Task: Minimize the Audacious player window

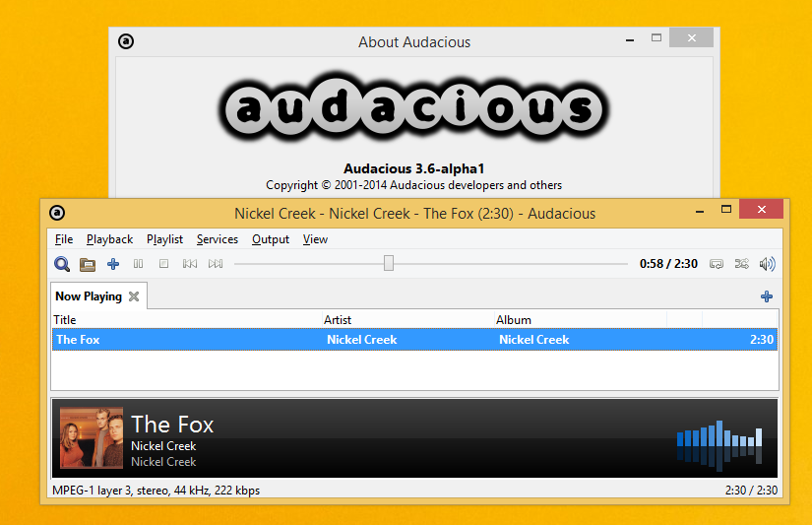Action: click(x=700, y=211)
